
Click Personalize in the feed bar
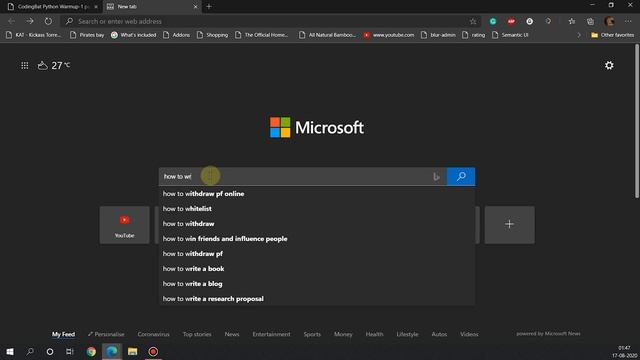106,334
